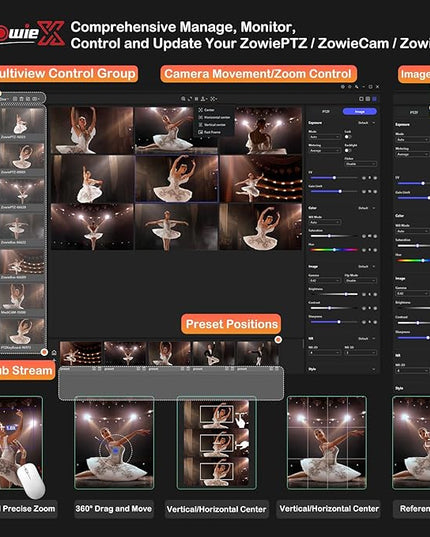430x537 pixels.
Task: Adjust the Gain Limit slider in the first panel
Action: coord(334,191)
